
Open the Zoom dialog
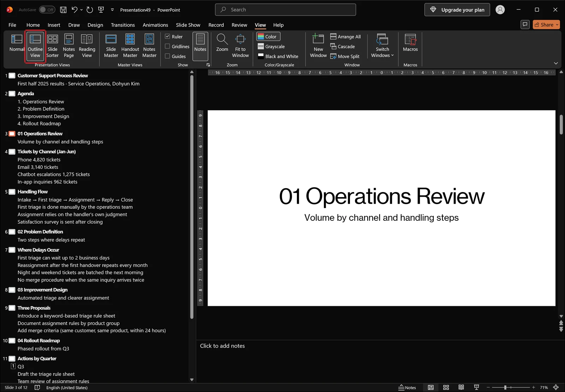pos(222,43)
